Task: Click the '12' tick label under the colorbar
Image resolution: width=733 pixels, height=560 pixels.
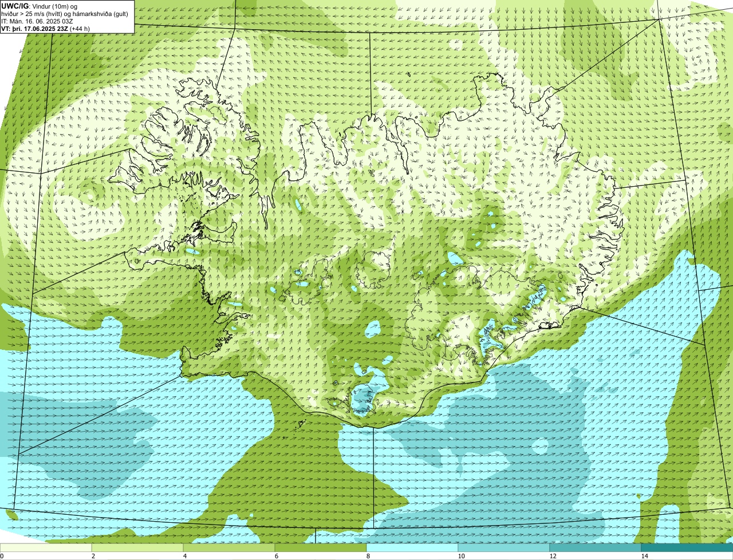Action: (552, 556)
